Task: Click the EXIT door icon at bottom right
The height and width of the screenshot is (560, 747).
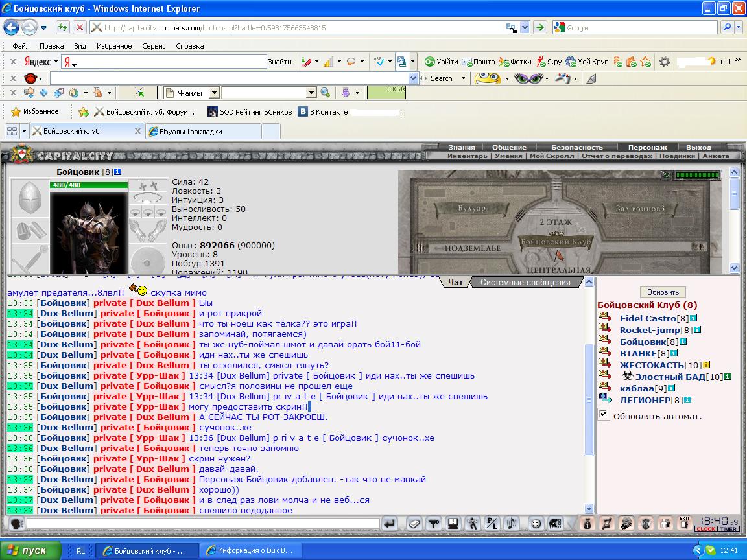Action: pyautogui.click(x=685, y=523)
